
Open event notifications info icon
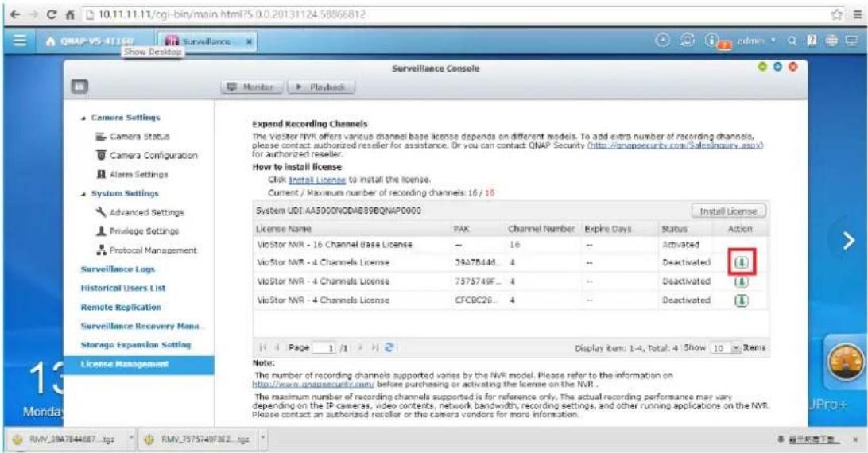pos(711,40)
